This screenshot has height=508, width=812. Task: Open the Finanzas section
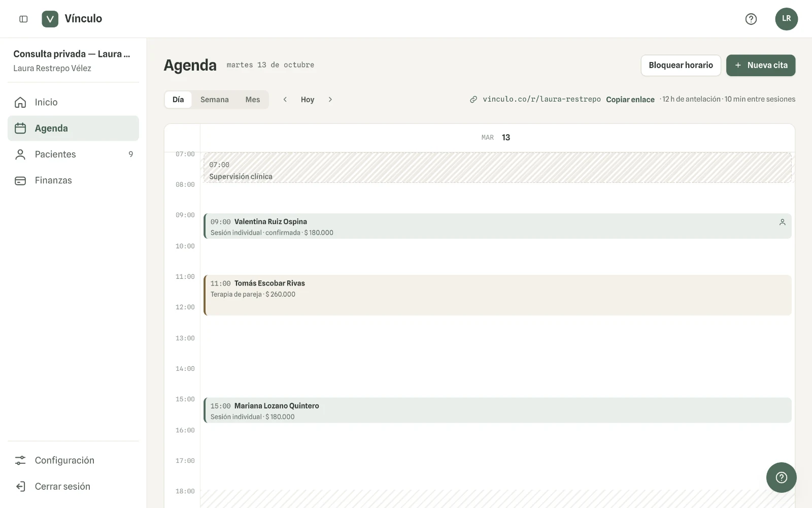[73, 180]
